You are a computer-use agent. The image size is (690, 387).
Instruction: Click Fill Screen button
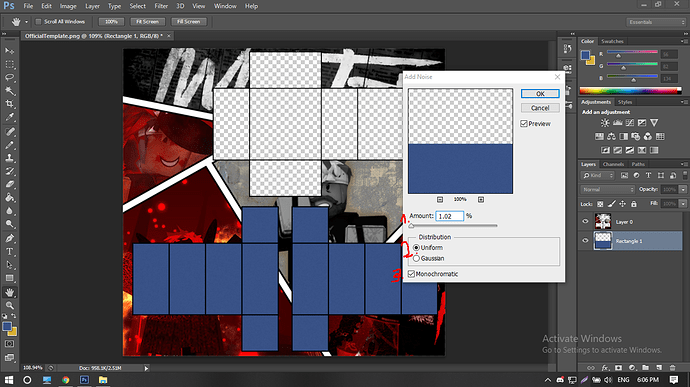(189, 22)
